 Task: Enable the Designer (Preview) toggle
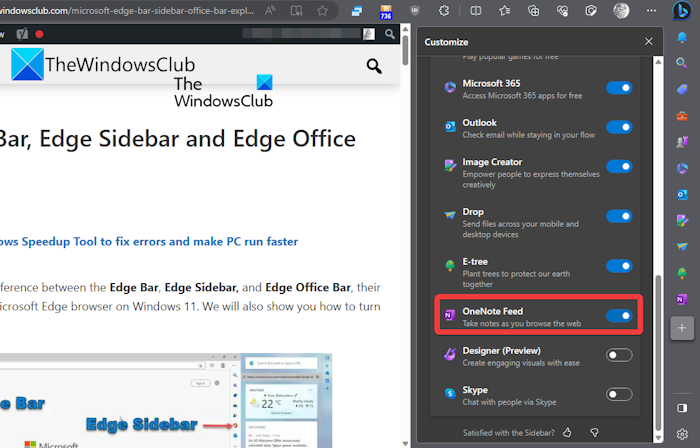click(x=619, y=355)
